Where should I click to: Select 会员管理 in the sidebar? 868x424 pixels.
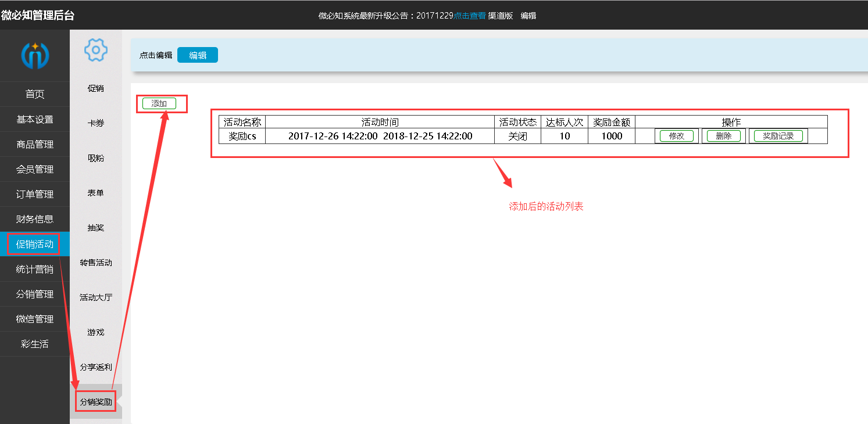pos(35,169)
